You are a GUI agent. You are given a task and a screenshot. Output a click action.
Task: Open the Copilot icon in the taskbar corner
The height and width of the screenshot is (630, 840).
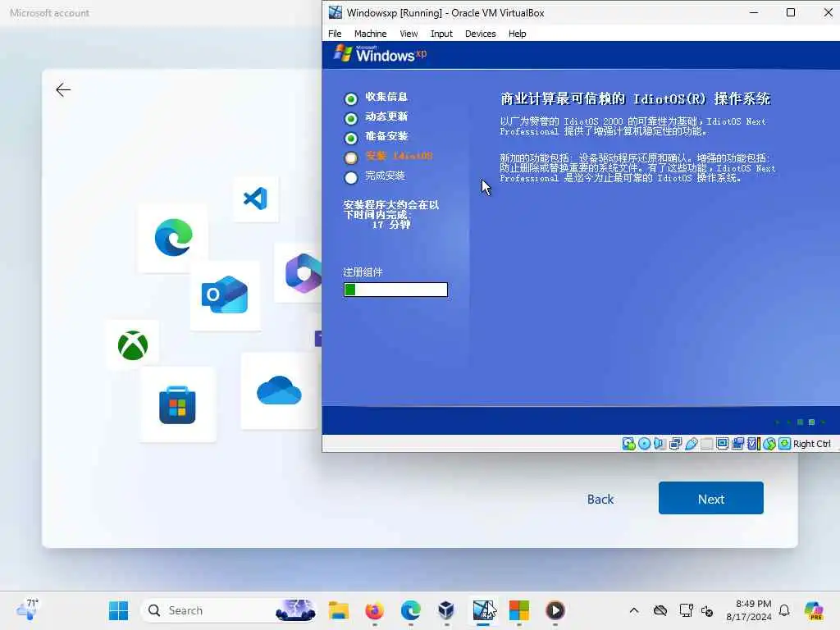point(814,610)
